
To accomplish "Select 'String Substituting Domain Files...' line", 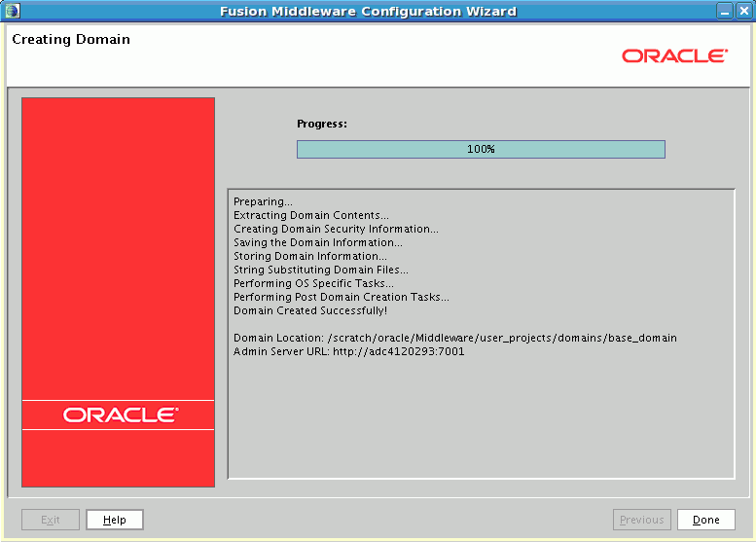I will point(321,270).
